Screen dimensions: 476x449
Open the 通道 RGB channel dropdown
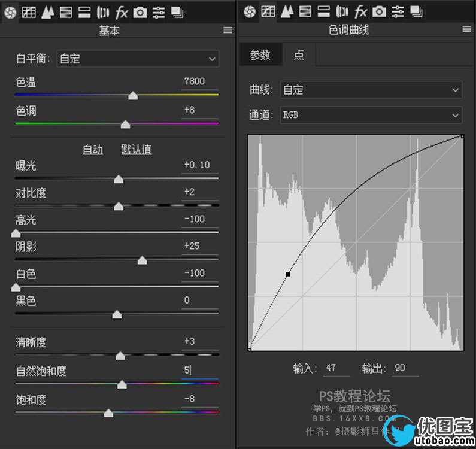371,114
